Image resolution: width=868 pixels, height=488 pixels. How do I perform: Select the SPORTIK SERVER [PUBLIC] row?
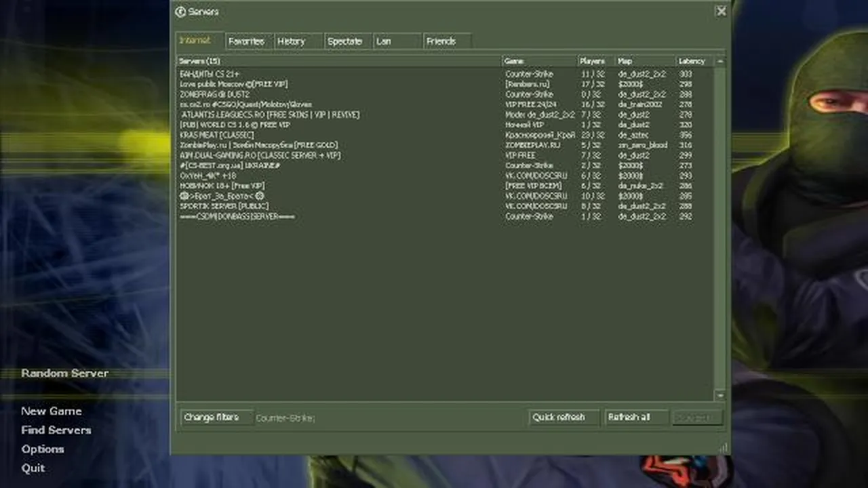click(445, 206)
